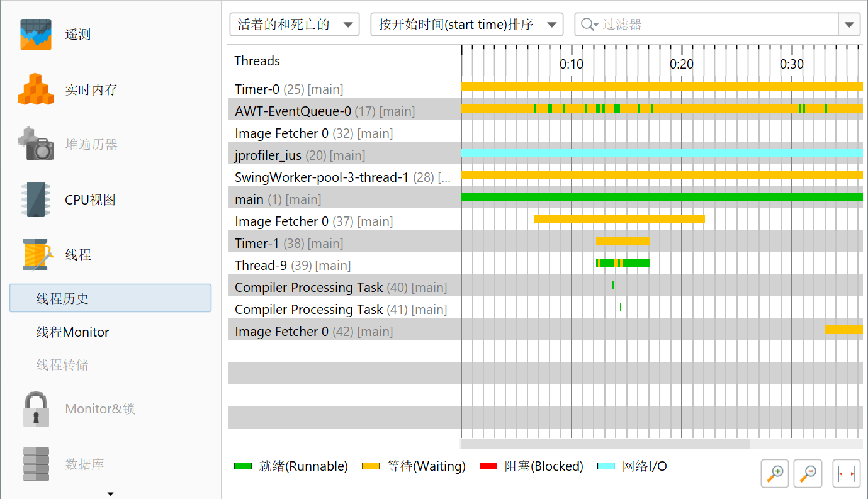The height and width of the screenshot is (499, 868).
Task: Click the green main thread runnable bar
Action: [662, 197]
